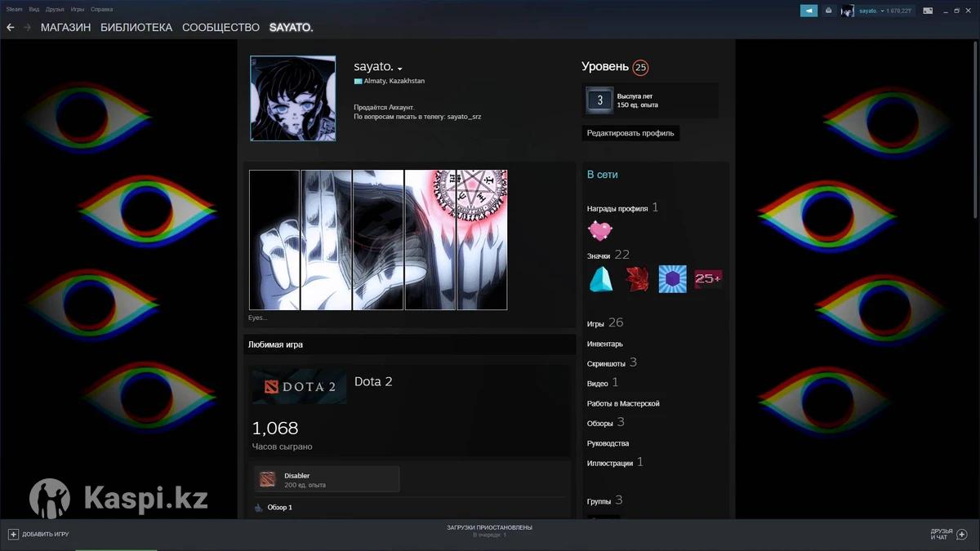Screen dimensions: 980x551
Task: Open the Руководства guides link
Action: click(608, 443)
